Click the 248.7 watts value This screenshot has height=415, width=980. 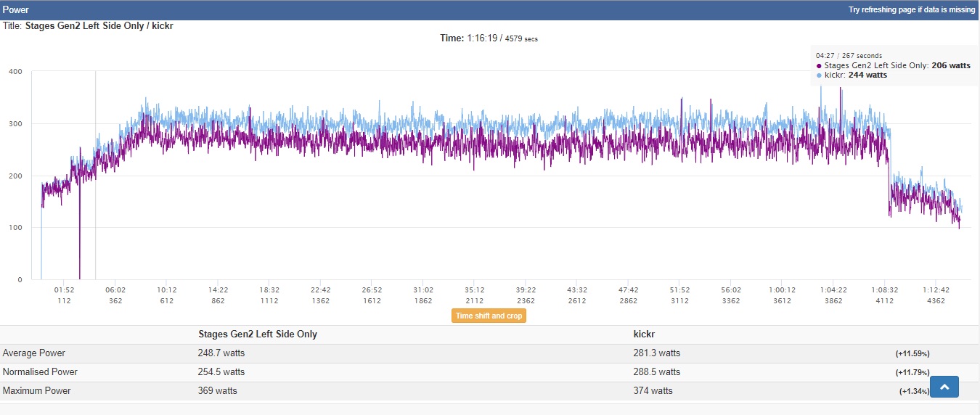pos(221,353)
